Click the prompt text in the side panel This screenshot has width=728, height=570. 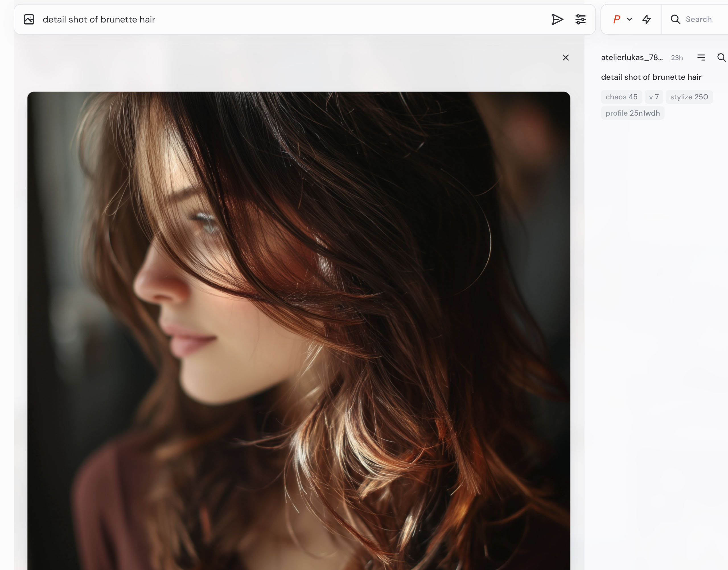point(651,77)
